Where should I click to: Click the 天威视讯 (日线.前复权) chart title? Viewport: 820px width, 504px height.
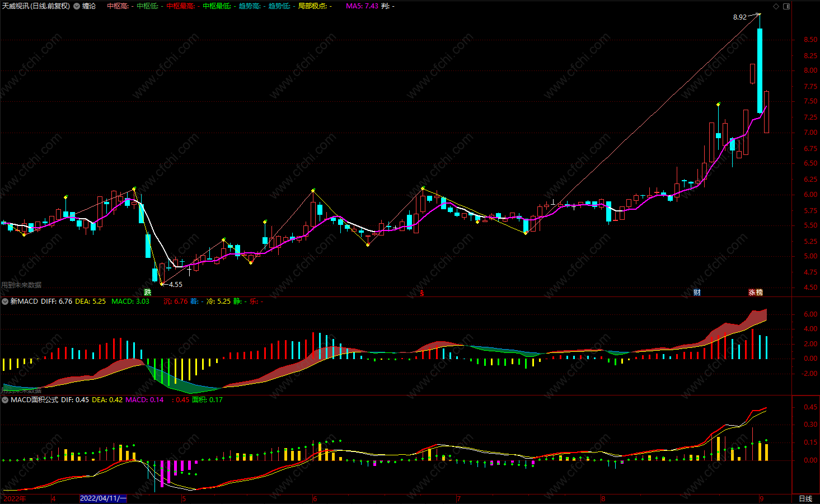click(x=36, y=6)
